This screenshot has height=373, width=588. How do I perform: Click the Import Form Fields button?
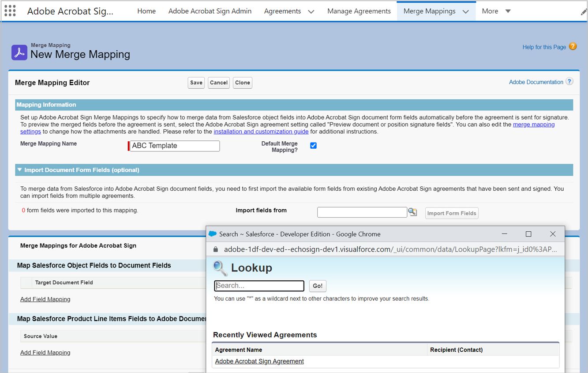pyautogui.click(x=452, y=213)
